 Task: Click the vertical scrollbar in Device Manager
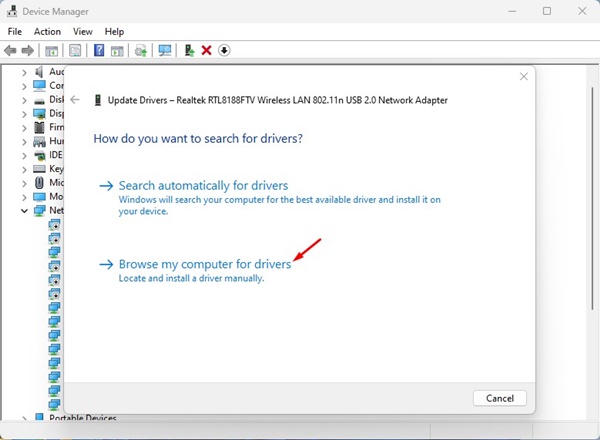point(592,199)
